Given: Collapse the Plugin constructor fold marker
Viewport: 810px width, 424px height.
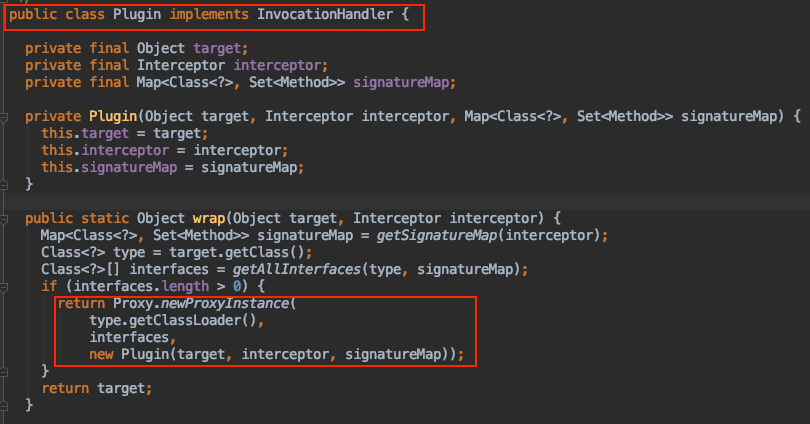Looking at the screenshot, I should coord(5,116).
